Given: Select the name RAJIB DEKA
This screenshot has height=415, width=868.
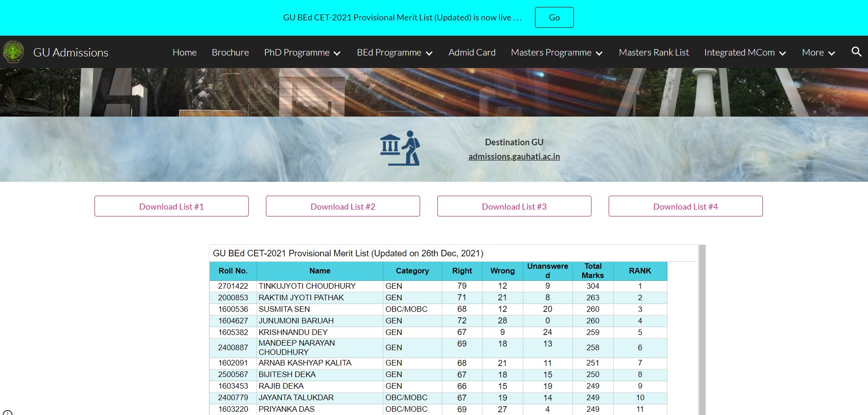Looking at the screenshot, I should point(281,386).
